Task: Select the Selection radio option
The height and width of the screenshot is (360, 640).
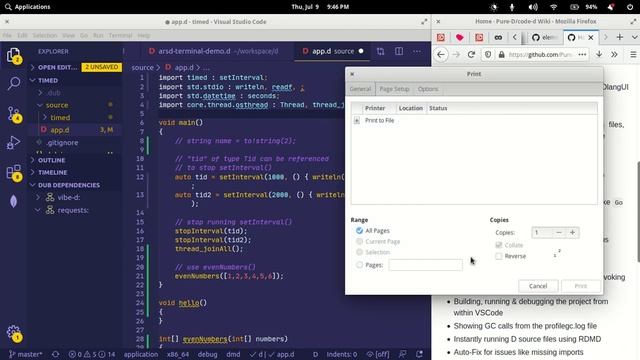Action: [x=359, y=252]
